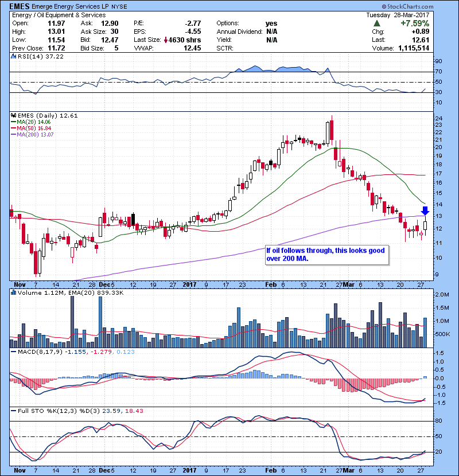Click the RSI(14) 37.22 indicator label
This screenshot has height=476, width=459.
[x=40, y=56]
